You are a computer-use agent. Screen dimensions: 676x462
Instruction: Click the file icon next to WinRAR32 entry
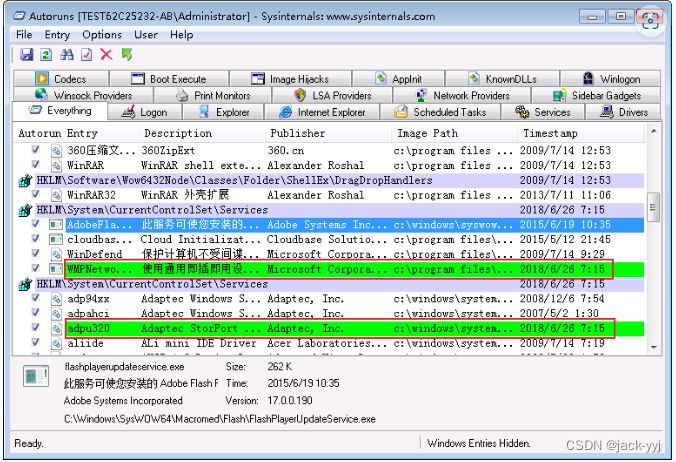click(x=56, y=195)
